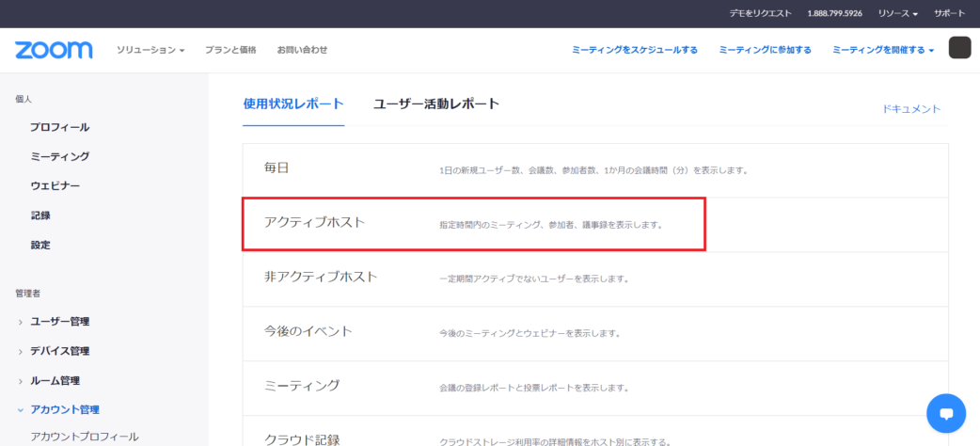Image resolution: width=980 pixels, height=446 pixels.
Task: Open the リソース dropdown in top bar
Action: pyautogui.click(x=897, y=13)
